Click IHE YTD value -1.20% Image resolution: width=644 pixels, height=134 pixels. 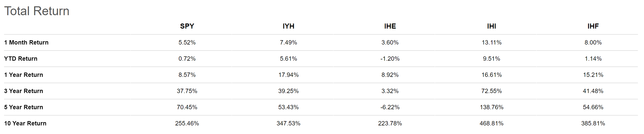tap(390, 59)
